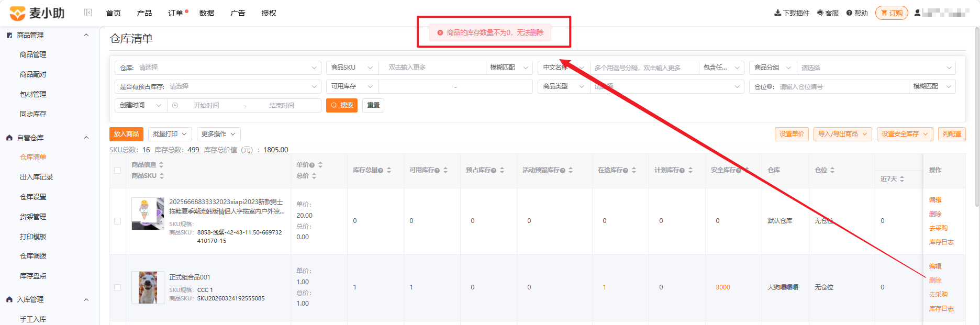Open the 广告 top menu
980x325 pixels.
[238, 13]
